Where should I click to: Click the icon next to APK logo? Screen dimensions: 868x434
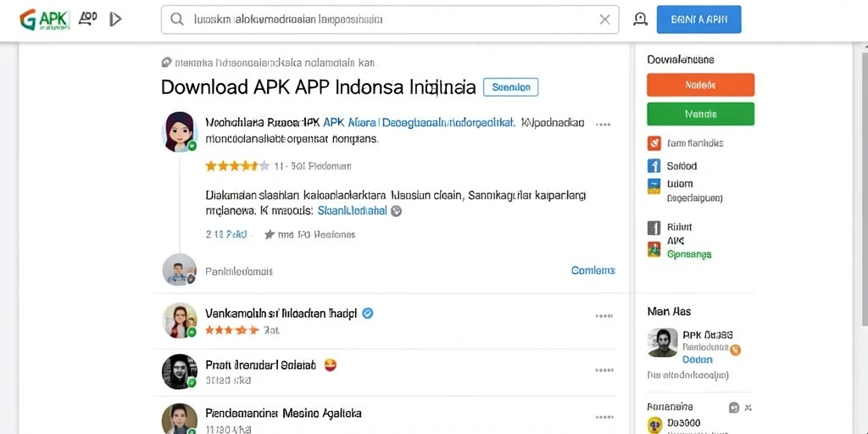tap(88, 19)
